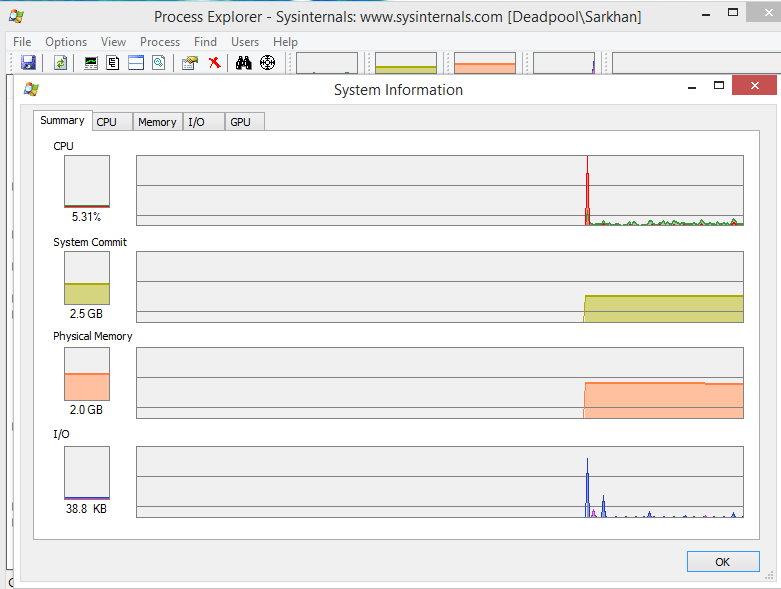This screenshot has width=781, height=589.
Task: Click the toolbar orange physical memory mini graph
Action: point(485,63)
